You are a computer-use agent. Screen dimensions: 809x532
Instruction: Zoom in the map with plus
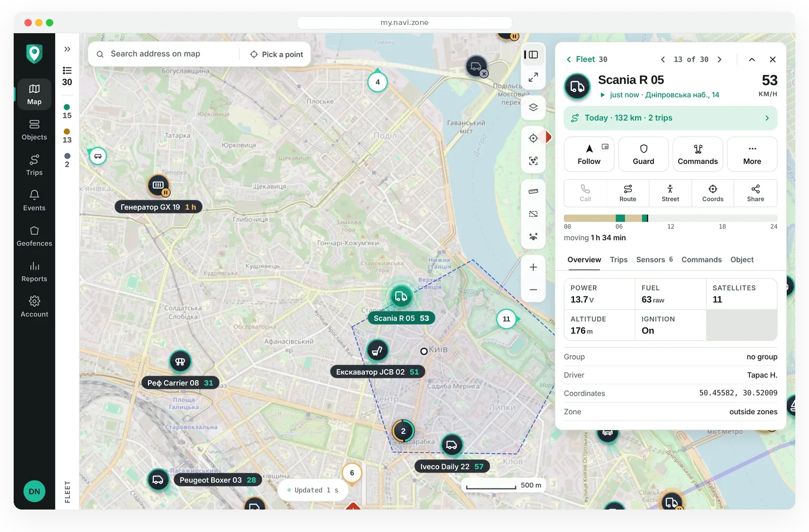pos(533,267)
